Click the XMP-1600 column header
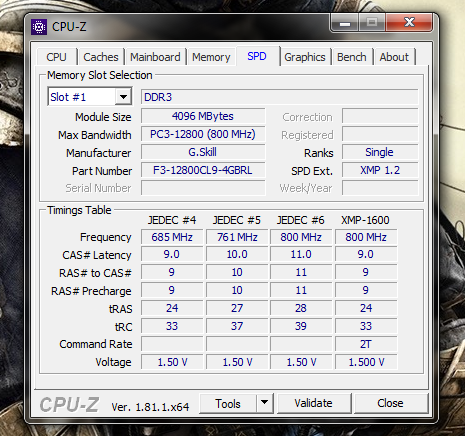Viewport: 465px width, 436px height. [365, 220]
